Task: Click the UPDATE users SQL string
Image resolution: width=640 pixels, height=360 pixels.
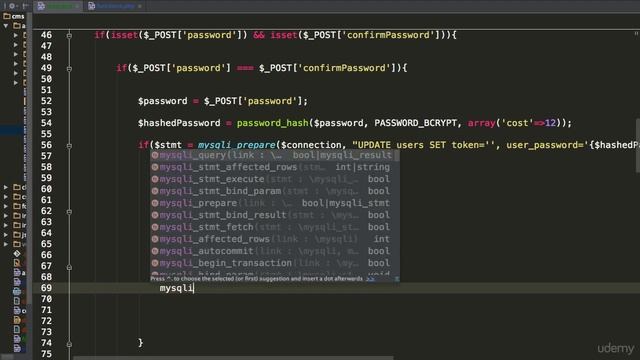Action: click(x=496, y=145)
